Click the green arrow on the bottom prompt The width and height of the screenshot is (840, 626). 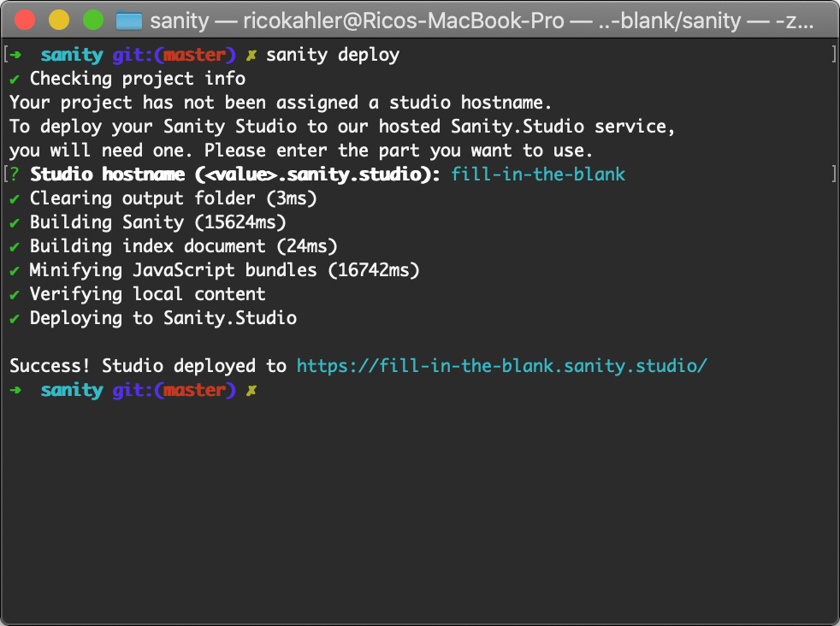pos(15,390)
